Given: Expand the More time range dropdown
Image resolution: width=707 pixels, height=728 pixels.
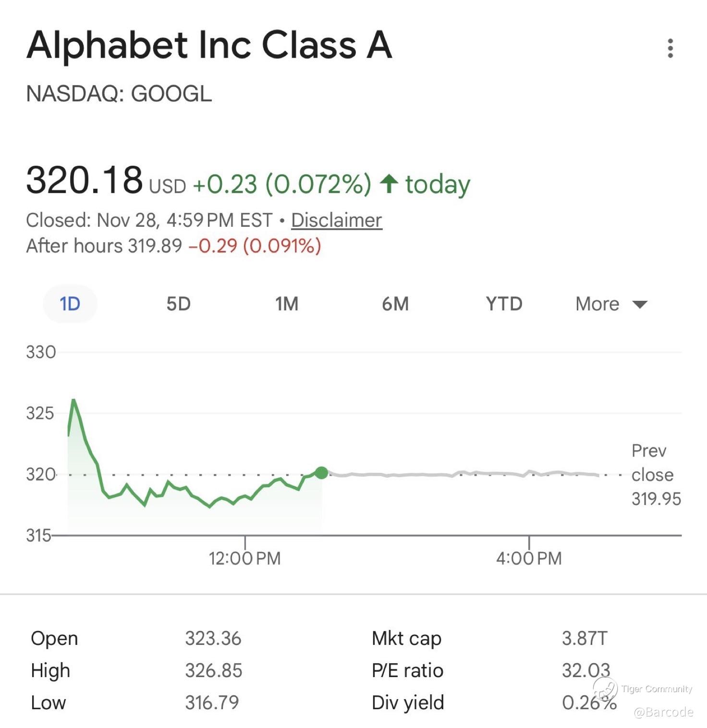Looking at the screenshot, I should pos(611,304).
